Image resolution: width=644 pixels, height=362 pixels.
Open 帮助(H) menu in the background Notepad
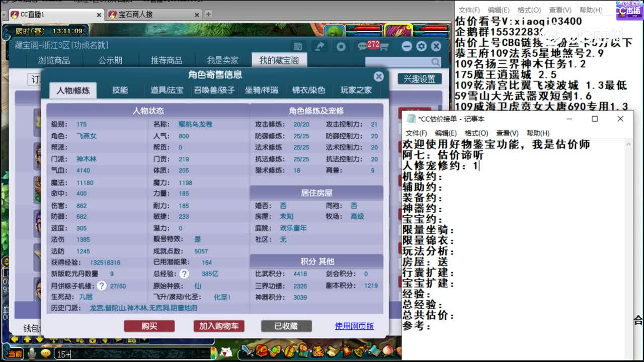coord(591,10)
